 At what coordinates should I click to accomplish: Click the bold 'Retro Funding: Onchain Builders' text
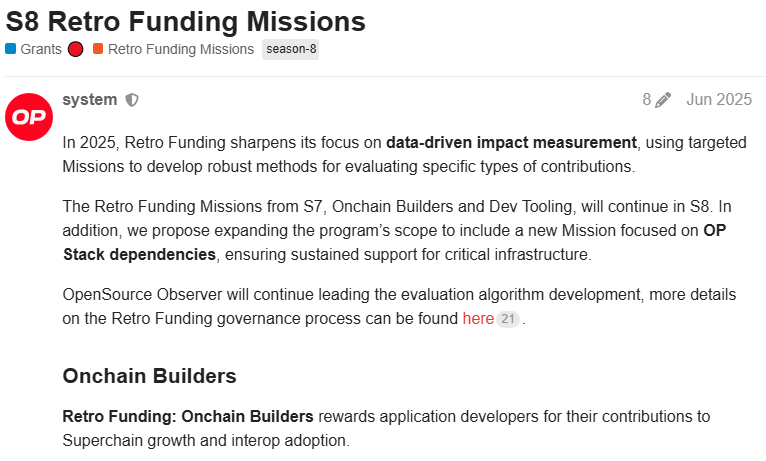point(188,417)
